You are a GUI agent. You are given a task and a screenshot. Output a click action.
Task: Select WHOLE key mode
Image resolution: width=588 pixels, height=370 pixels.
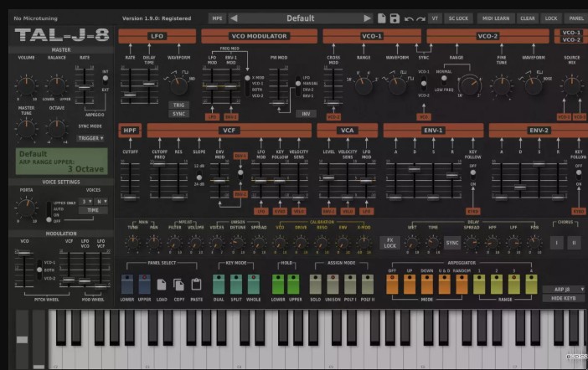253,285
